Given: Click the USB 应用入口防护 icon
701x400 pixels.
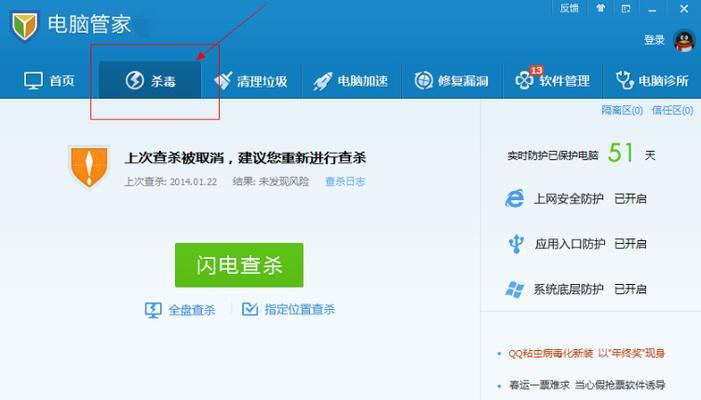Looking at the screenshot, I should 516,244.
